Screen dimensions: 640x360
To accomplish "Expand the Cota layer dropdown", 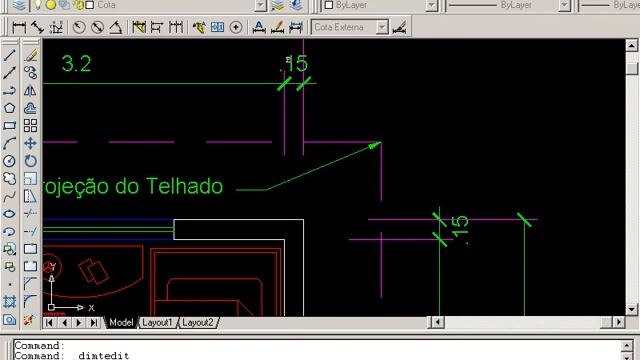I will (x=260, y=5).
